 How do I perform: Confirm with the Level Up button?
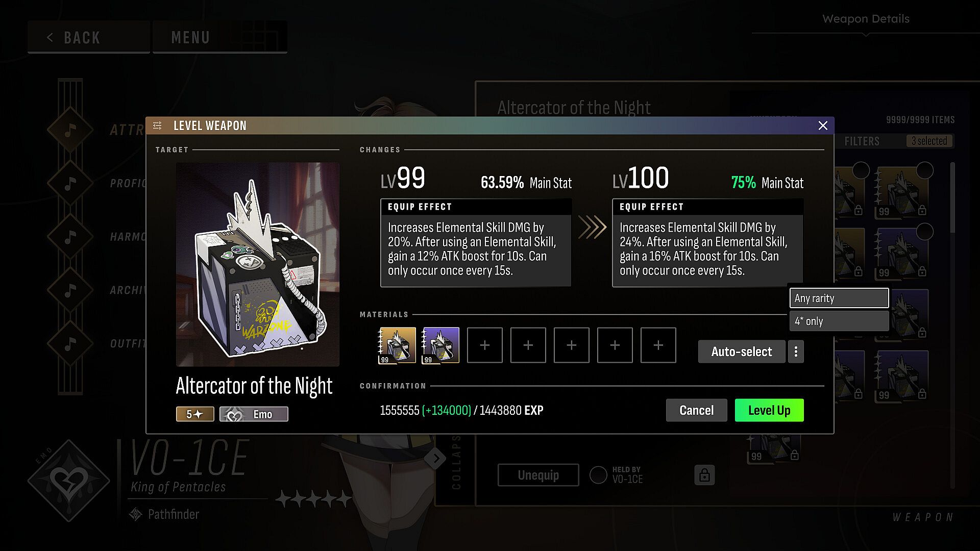coord(769,410)
